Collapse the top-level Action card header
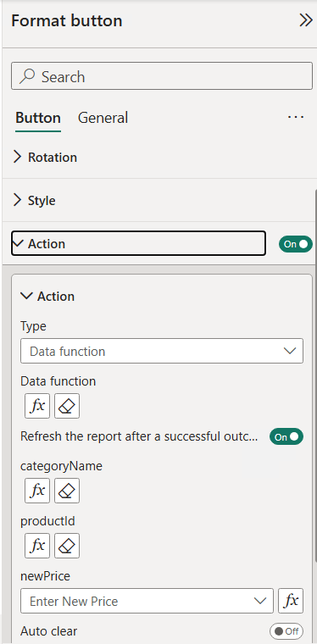 tap(138, 243)
